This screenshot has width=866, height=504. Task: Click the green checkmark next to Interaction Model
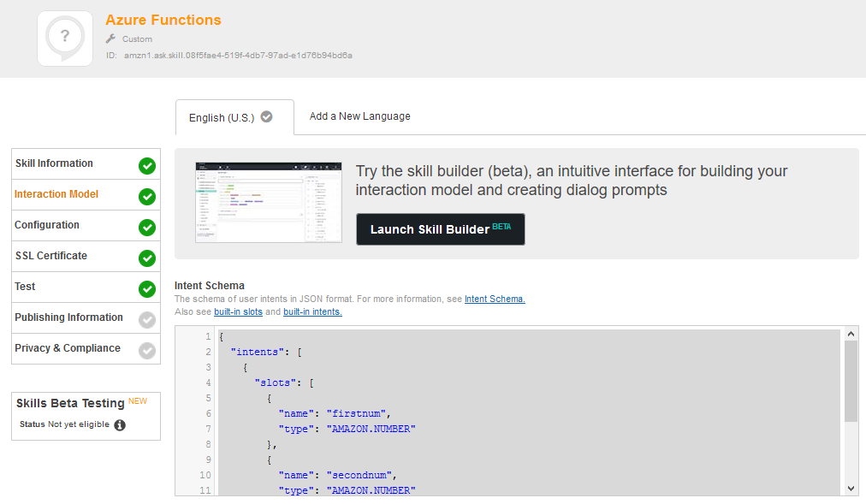pyautogui.click(x=147, y=197)
